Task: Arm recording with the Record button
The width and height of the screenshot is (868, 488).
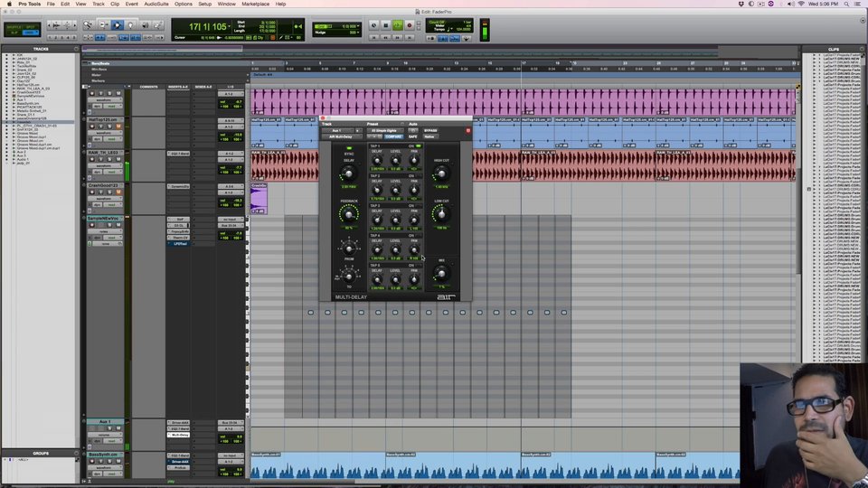Action: 410,25
